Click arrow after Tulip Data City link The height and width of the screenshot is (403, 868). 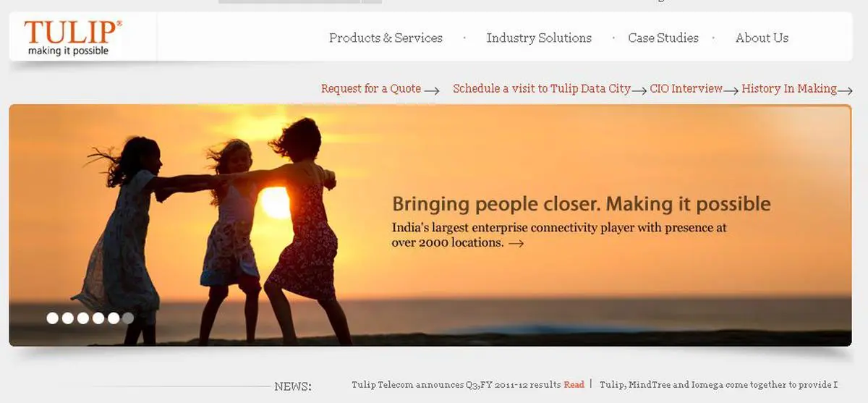[639, 90]
